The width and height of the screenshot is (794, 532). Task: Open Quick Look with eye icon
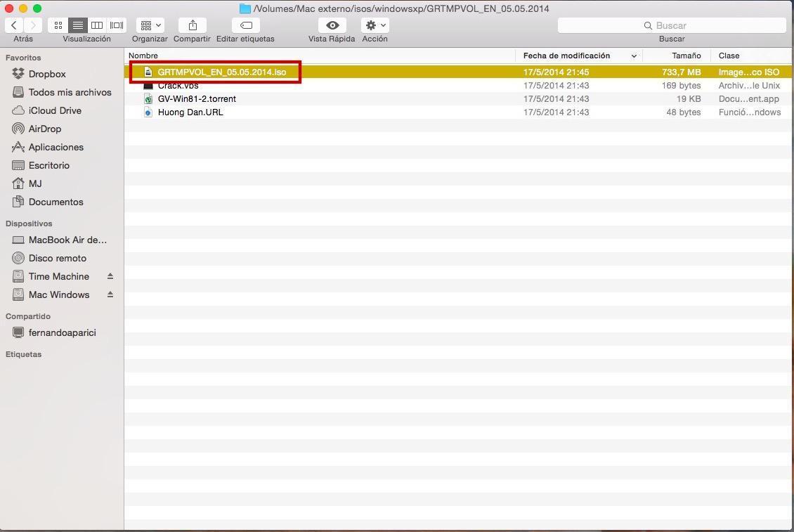(332, 25)
